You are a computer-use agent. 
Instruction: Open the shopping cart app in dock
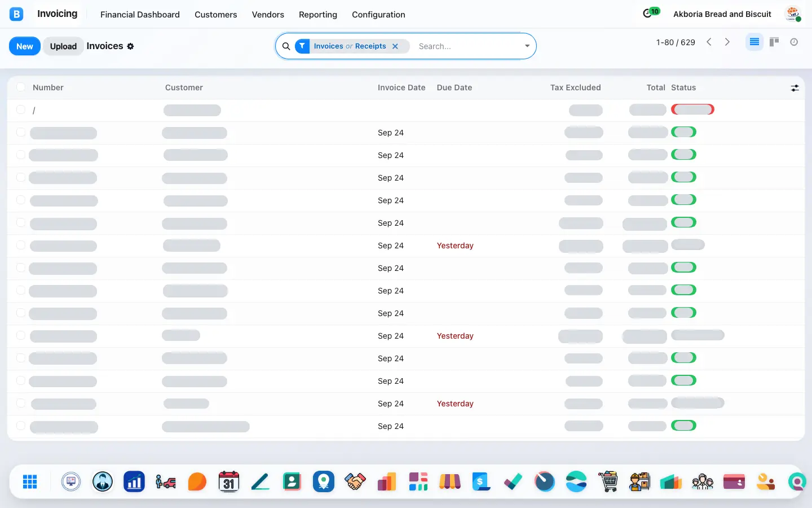[x=608, y=481]
